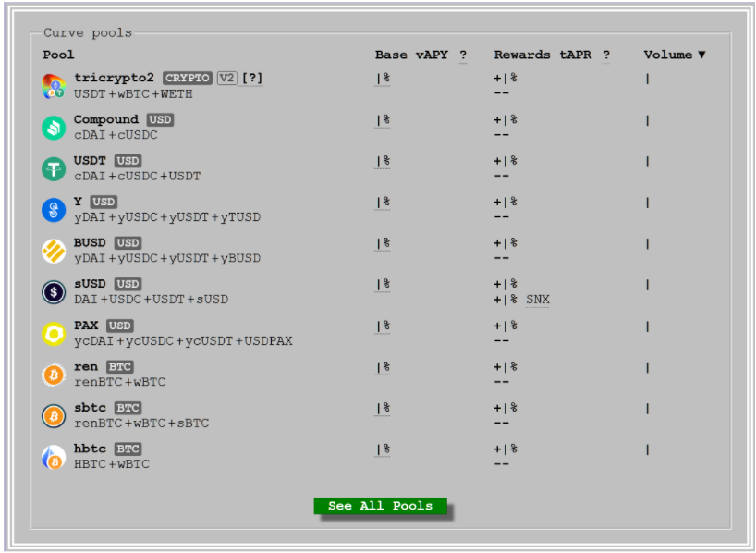Viewport: 756px width, 553px height.
Task: Click the Base vAPY value for sUSD
Action: click(x=383, y=284)
